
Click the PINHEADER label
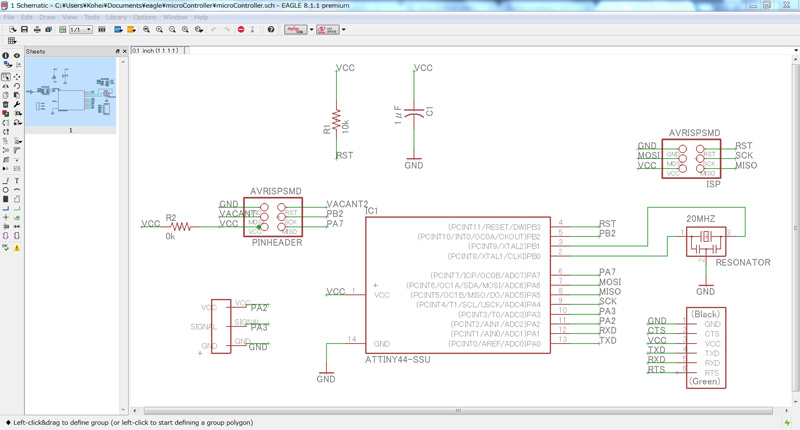point(277,243)
